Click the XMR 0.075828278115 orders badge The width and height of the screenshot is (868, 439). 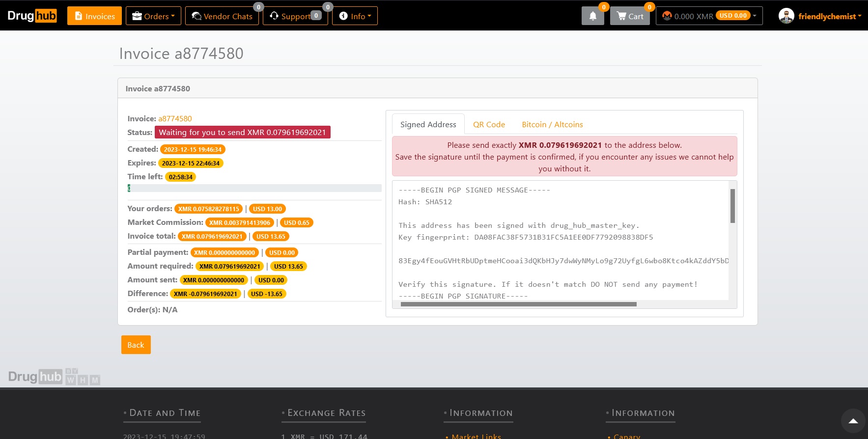click(x=208, y=209)
